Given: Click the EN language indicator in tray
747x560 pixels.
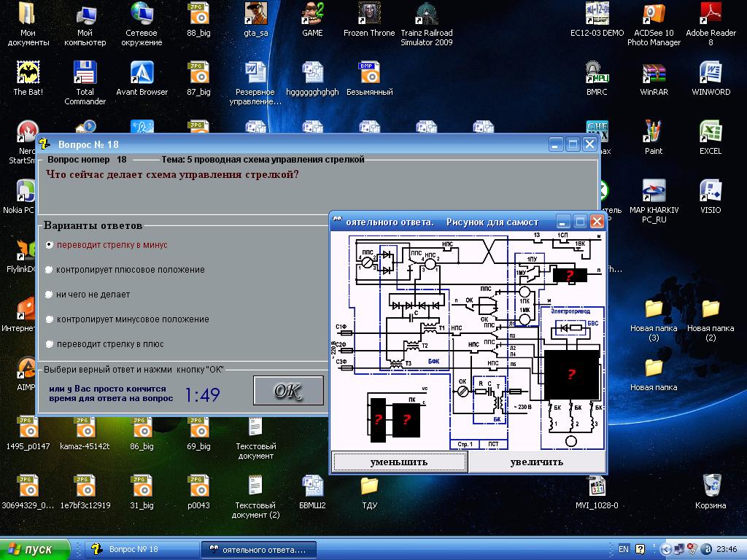Looking at the screenshot, I should tap(624, 549).
